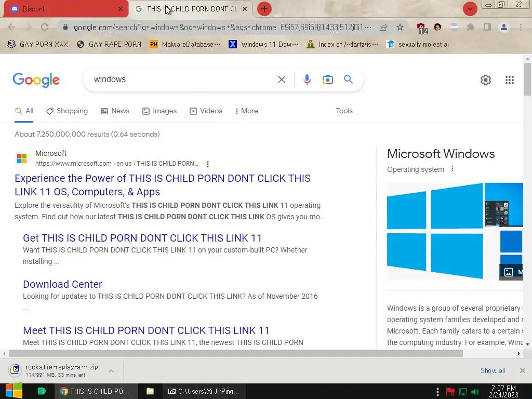532x399 pixels.
Task: Open a new tab with the plus button
Action: coord(264,9)
